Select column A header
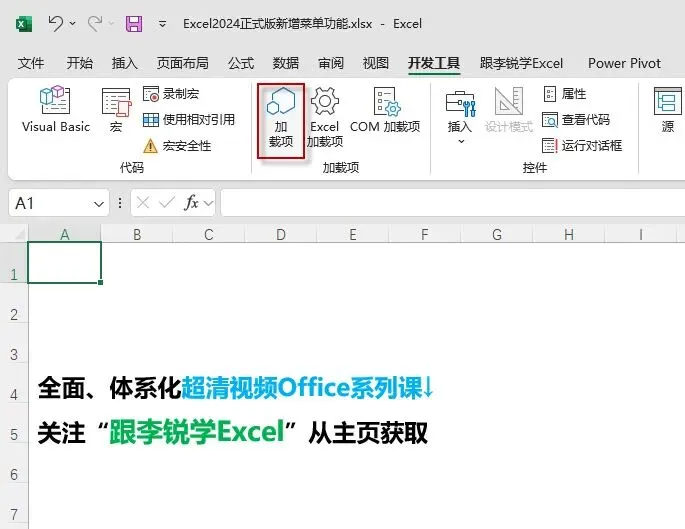The image size is (685, 529). pyautogui.click(x=65, y=235)
